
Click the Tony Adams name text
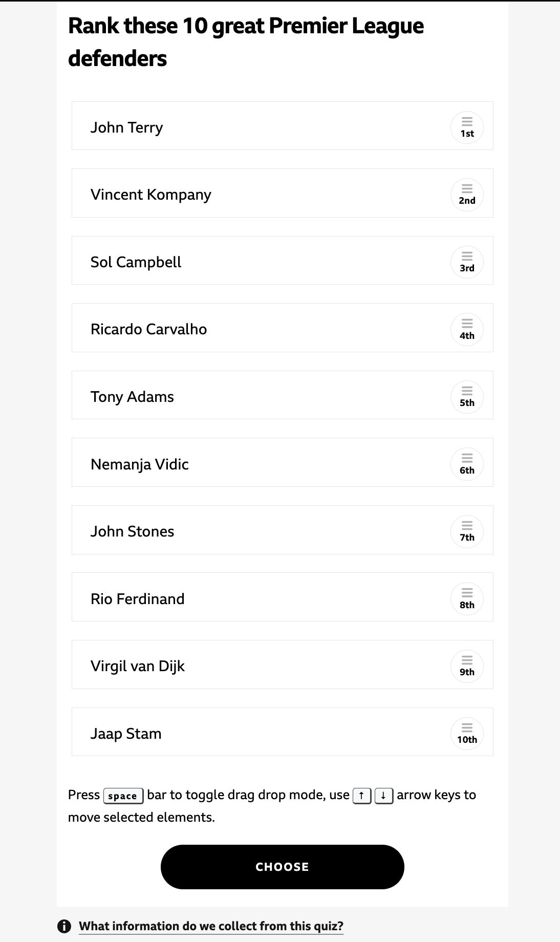(132, 397)
